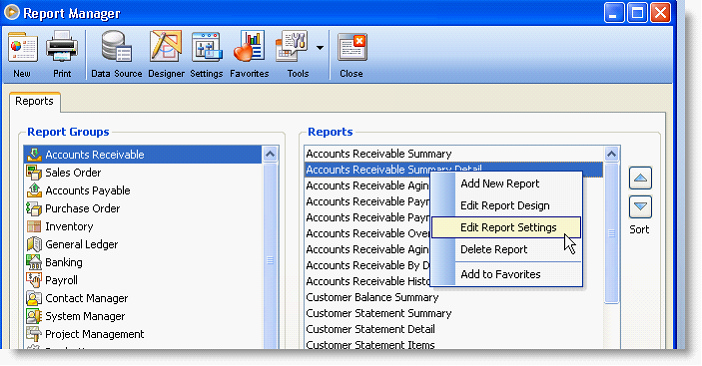
Task: Click the Tools toolbar icon
Action: point(292,46)
